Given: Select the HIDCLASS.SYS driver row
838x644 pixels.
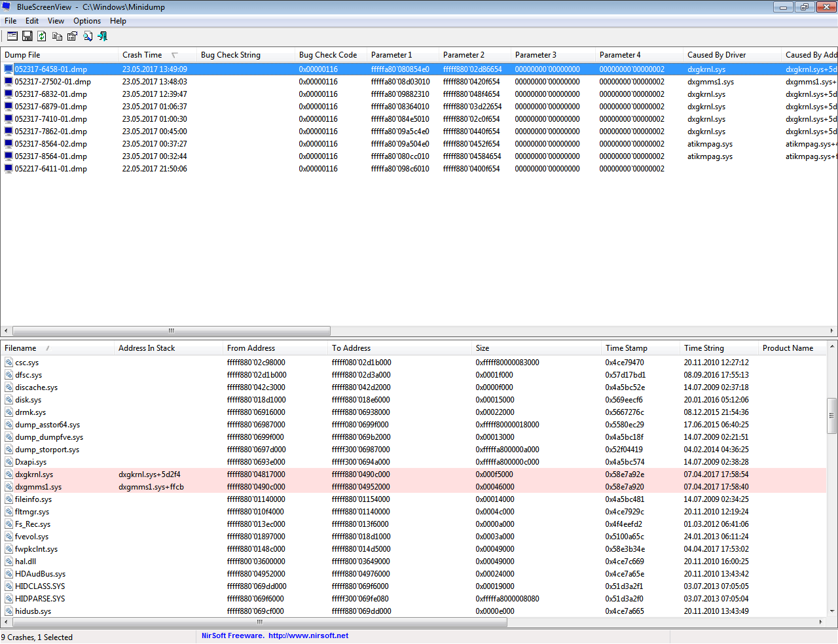Looking at the screenshot, I should pyautogui.click(x=413, y=586).
